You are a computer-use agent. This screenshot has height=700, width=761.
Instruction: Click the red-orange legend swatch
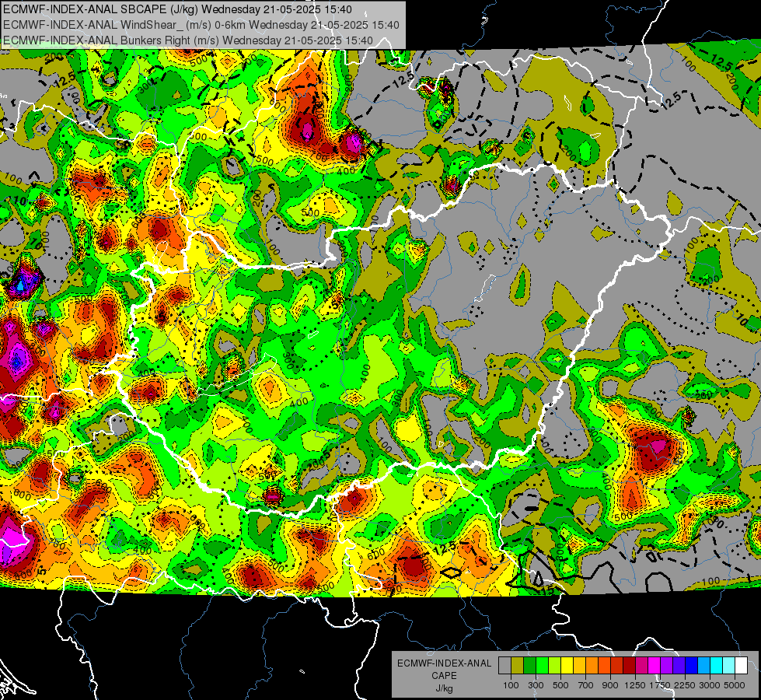click(x=605, y=666)
